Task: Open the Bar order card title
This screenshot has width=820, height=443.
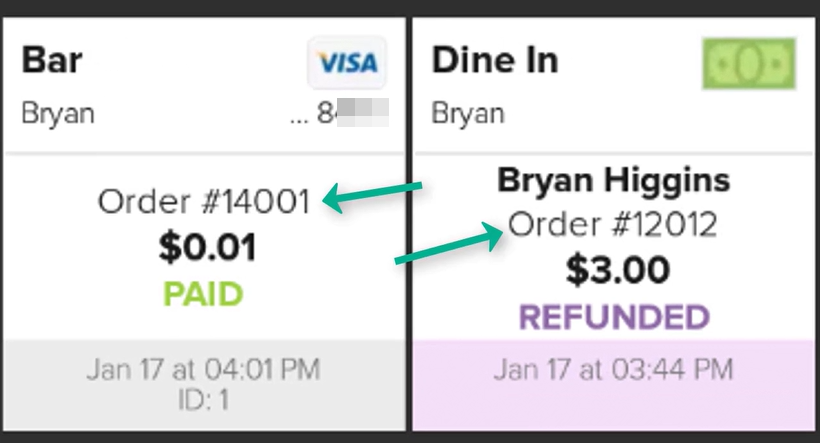Action: pos(52,60)
